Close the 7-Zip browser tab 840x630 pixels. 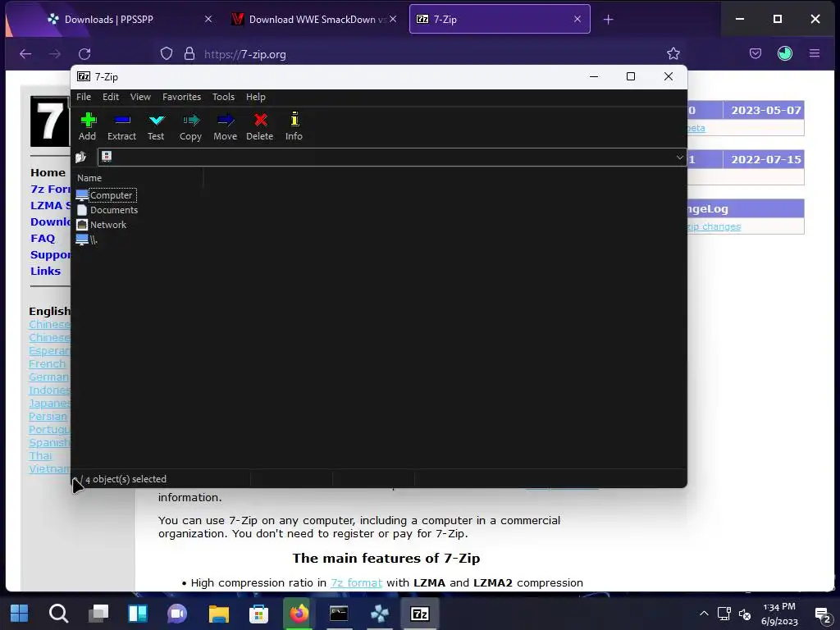point(577,20)
